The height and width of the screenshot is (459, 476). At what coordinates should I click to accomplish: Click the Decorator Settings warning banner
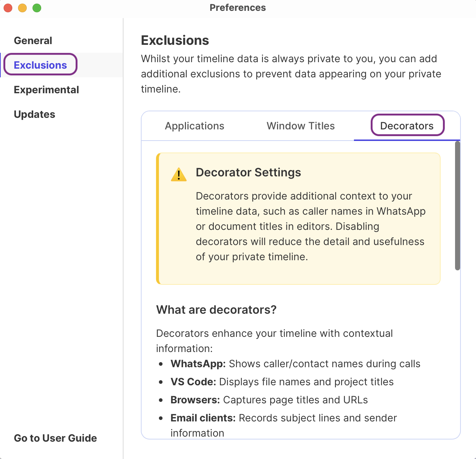(x=298, y=218)
